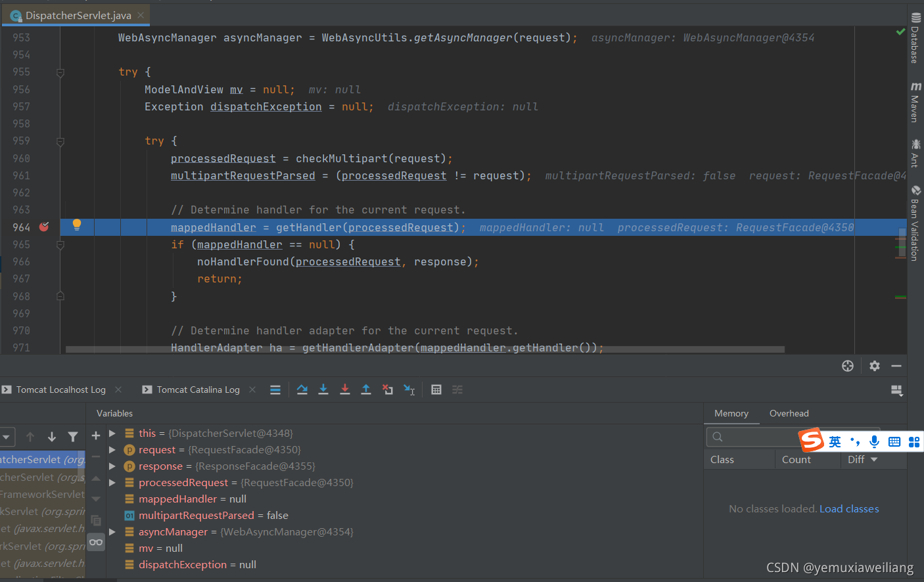Click the Sogou microphone voice input icon
The height and width of the screenshot is (582, 924).
[x=874, y=441]
